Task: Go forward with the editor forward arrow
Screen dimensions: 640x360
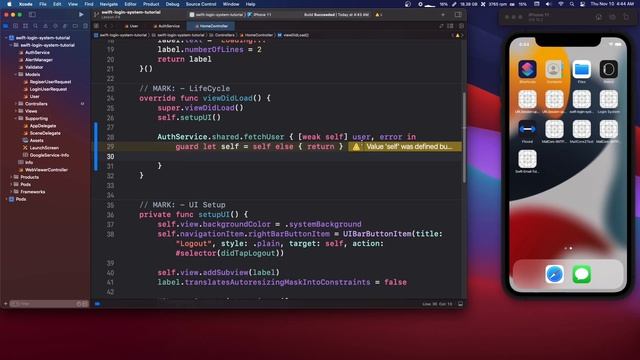Action: [x=113, y=26]
